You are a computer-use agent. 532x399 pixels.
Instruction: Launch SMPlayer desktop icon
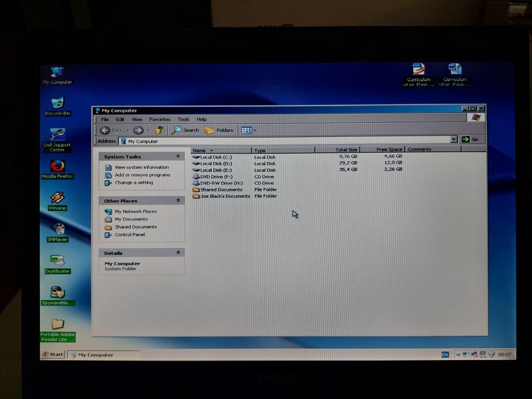(x=58, y=233)
